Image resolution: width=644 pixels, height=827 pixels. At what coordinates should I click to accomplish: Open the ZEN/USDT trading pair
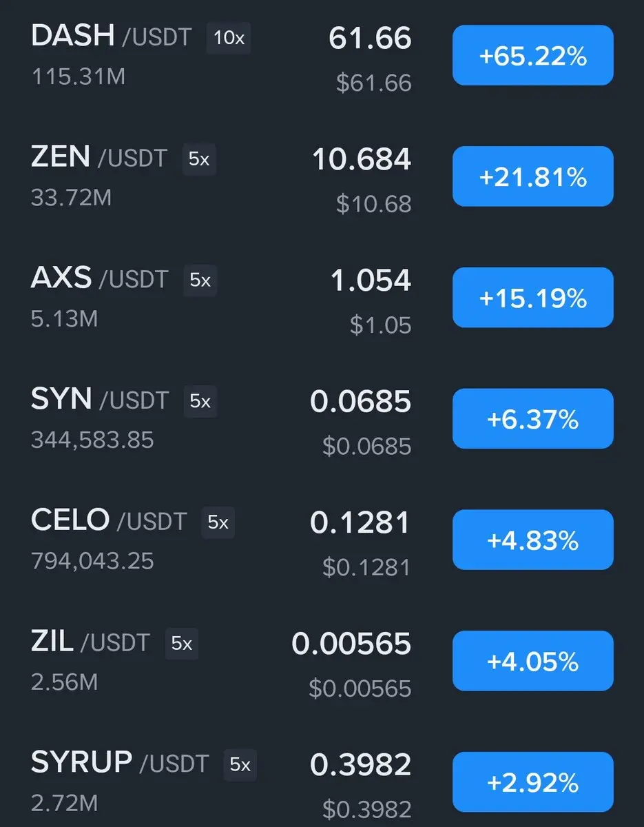pyautogui.click(x=98, y=158)
